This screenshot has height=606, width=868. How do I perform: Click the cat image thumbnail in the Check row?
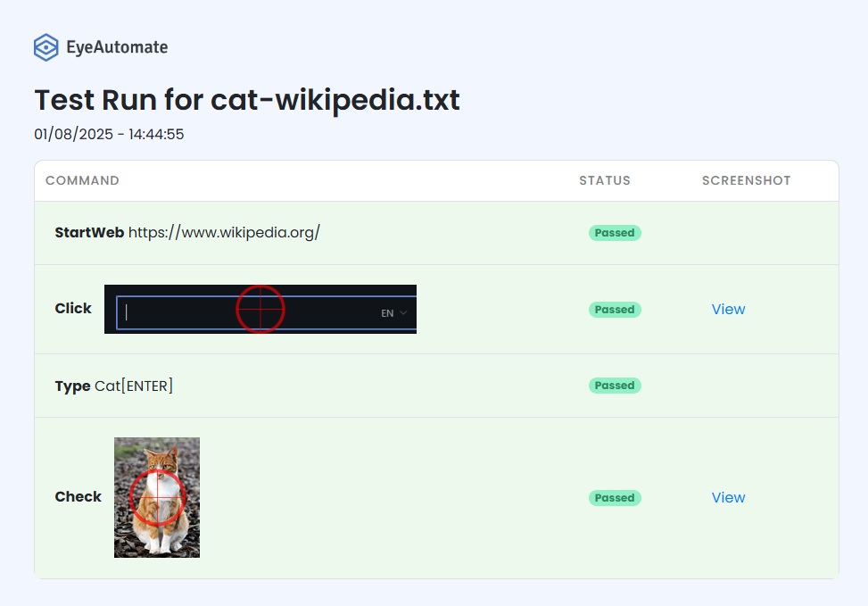[157, 497]
